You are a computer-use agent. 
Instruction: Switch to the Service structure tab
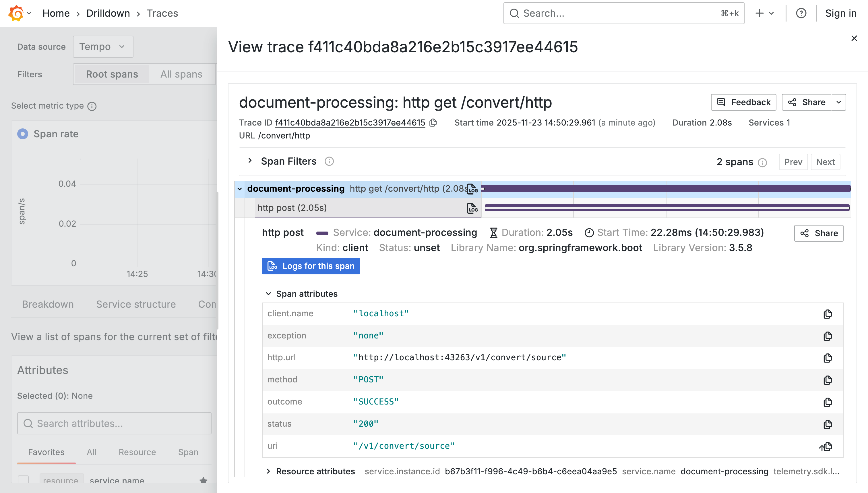[136, 304]
